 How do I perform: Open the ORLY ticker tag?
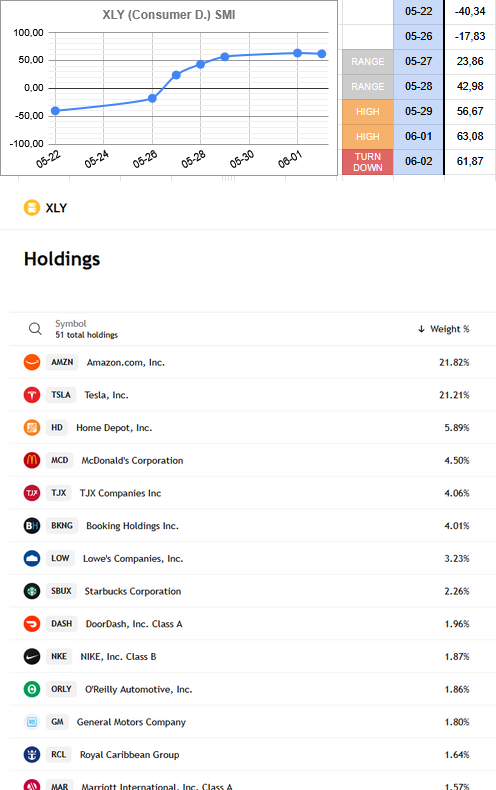pyautogui.click(x=61, y=689)
